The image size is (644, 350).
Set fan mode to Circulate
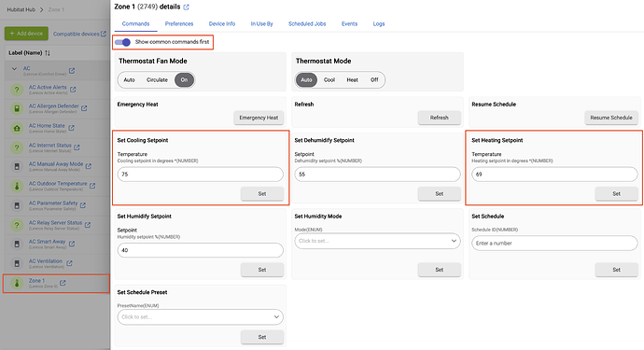pyautogui.click(x=157, y=79)
